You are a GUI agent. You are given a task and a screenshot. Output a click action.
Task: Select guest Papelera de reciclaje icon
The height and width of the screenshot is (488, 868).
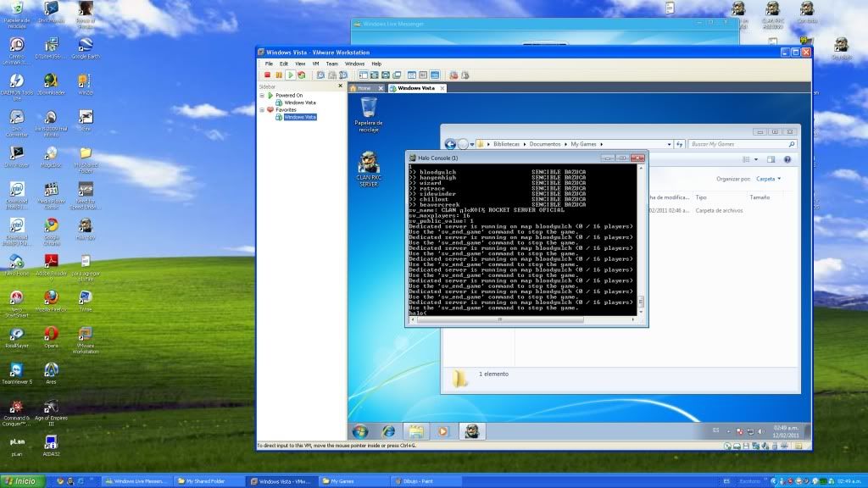(369, 115)
